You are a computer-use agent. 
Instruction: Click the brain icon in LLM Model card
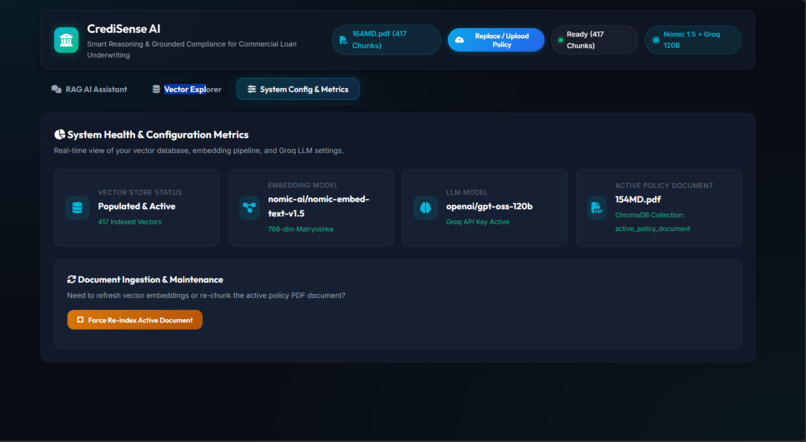click(426, 208)
